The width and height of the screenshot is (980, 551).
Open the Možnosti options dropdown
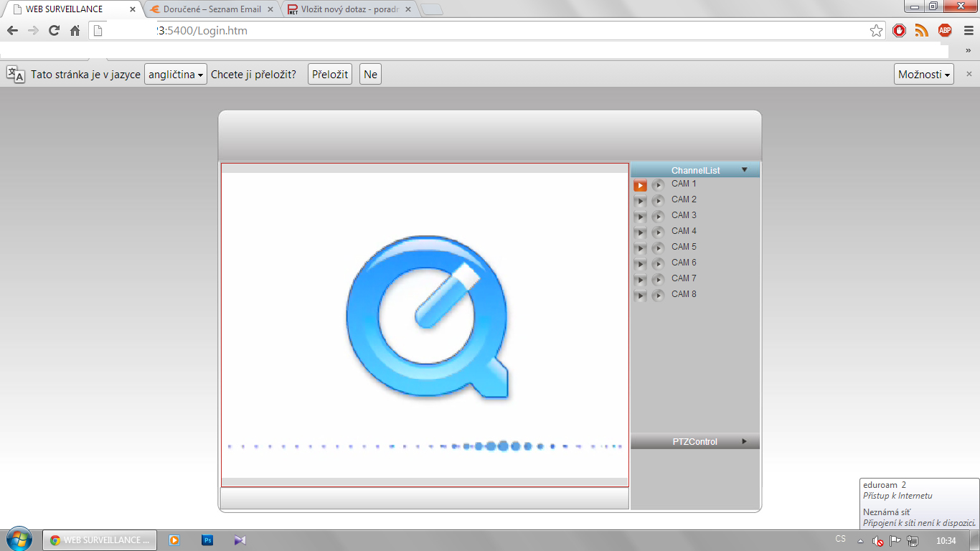click(924, 75)
